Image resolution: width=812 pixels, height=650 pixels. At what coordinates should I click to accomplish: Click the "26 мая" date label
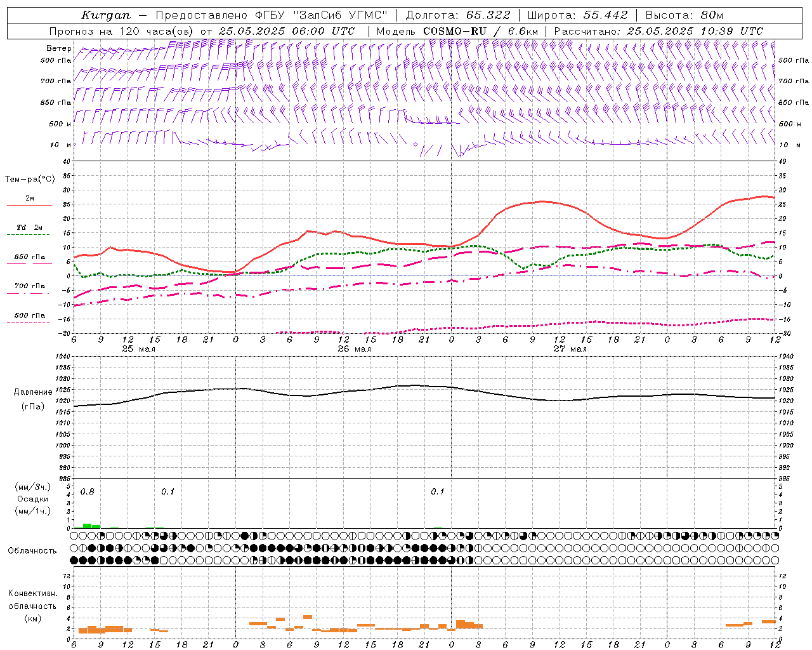(x=354, y=349)
